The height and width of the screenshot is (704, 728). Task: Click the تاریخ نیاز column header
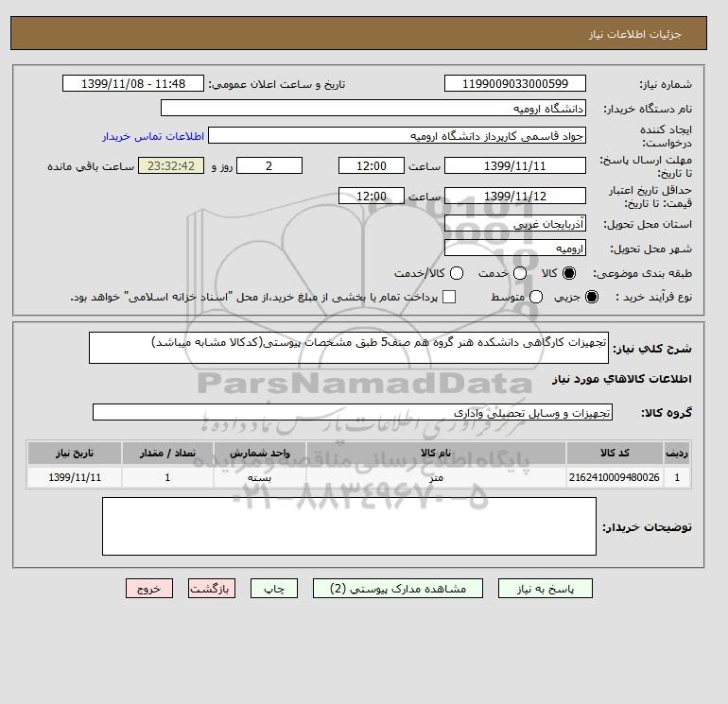[x=75, y=453]
